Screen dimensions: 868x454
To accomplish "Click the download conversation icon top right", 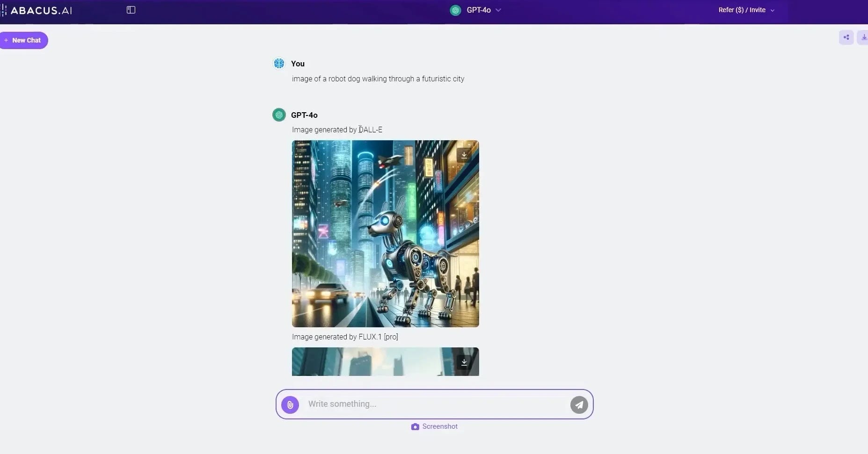I will [864, 37].
